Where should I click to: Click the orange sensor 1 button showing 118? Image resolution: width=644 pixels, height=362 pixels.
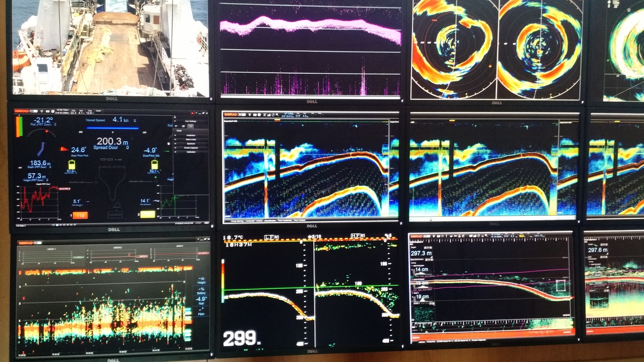point(80,215)
